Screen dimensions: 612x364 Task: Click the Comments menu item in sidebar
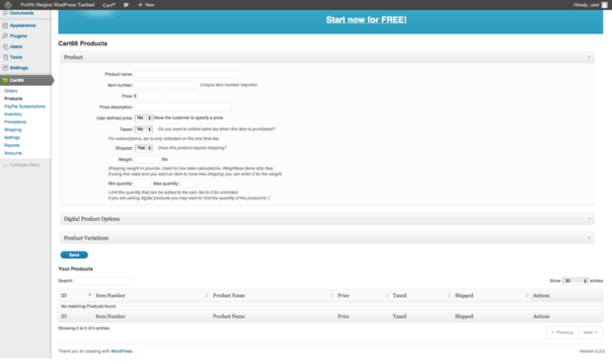click(22, 13)
